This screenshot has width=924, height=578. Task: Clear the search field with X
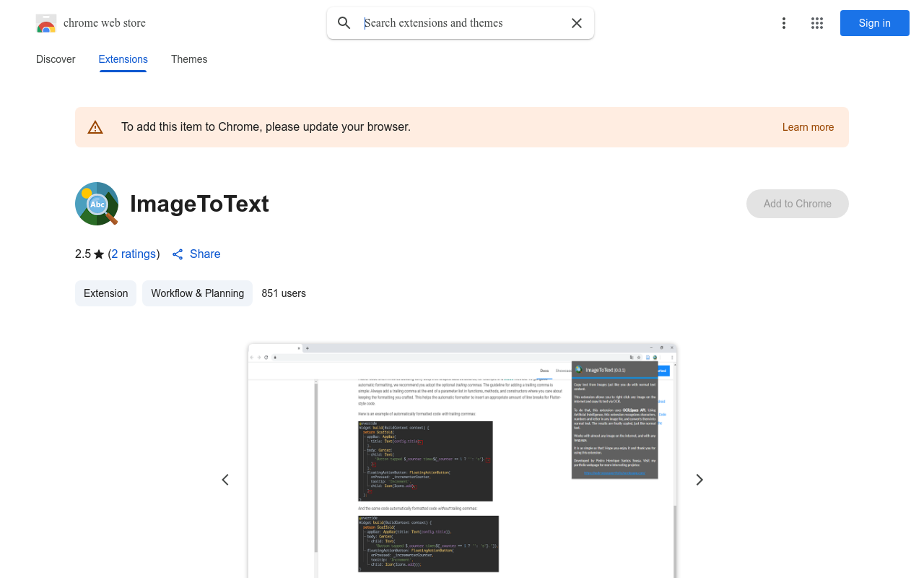point(577,23)
